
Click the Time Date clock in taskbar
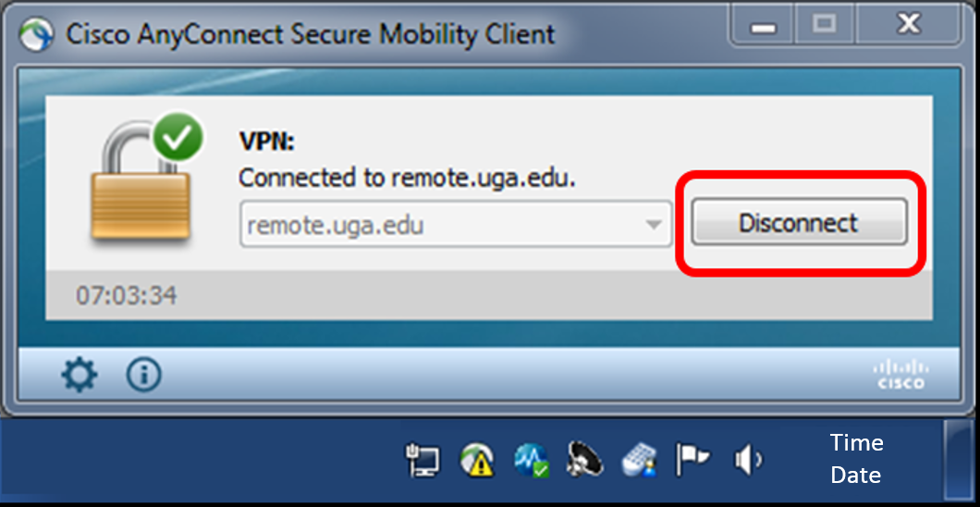[857, 458]
